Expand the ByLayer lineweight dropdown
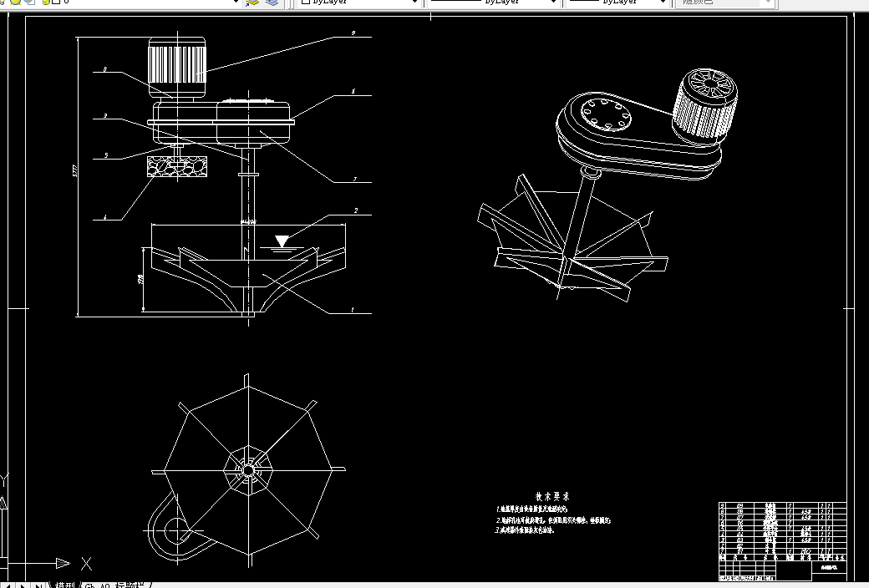Image resolution: width=869 pixels, height=588 pixels. click(x=663, y=3)
